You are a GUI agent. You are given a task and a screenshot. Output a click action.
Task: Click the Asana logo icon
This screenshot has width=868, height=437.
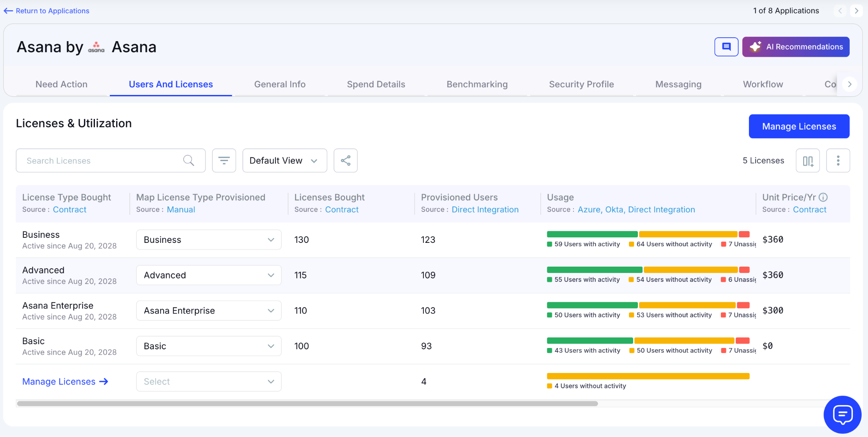point(96,47)
